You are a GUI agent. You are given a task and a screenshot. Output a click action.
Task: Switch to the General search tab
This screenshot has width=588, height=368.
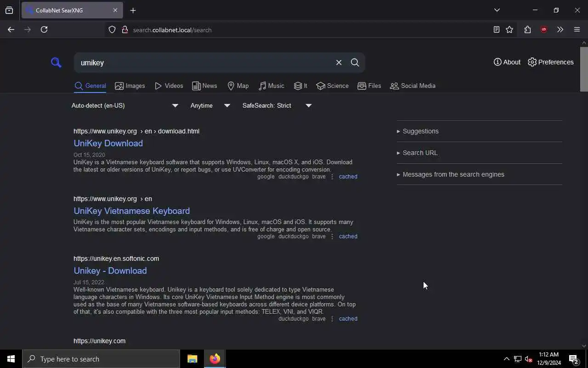click(90, 86)
